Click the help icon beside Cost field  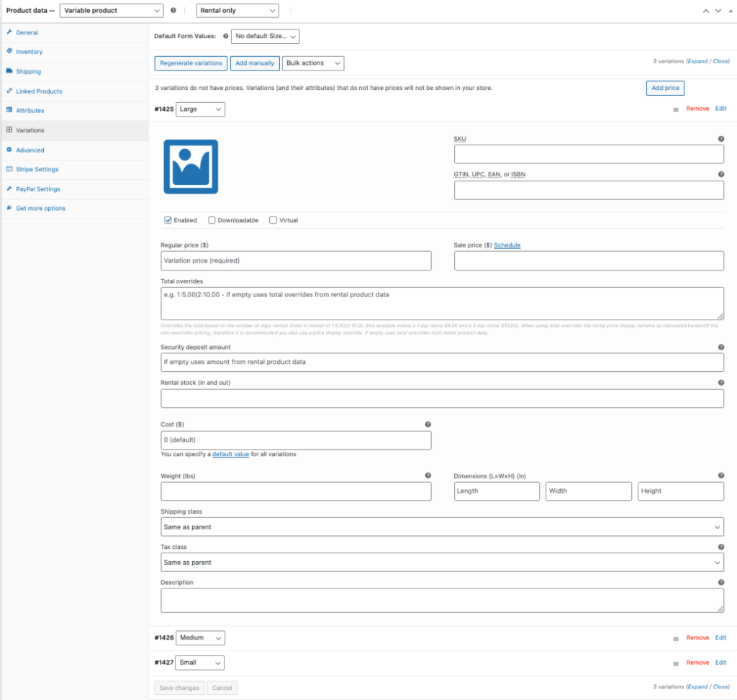428,424
